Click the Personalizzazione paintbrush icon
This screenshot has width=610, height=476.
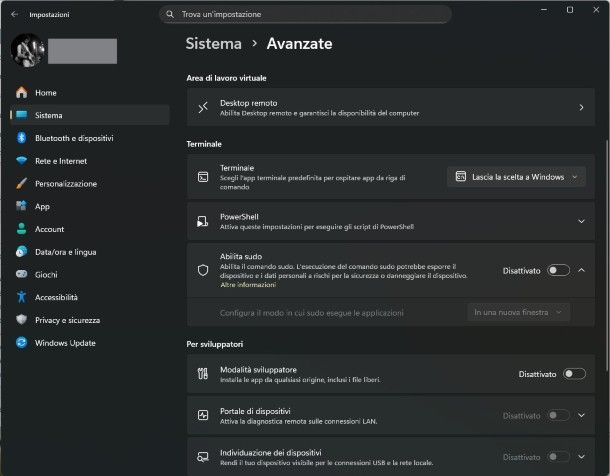click(x=22, y=183)
